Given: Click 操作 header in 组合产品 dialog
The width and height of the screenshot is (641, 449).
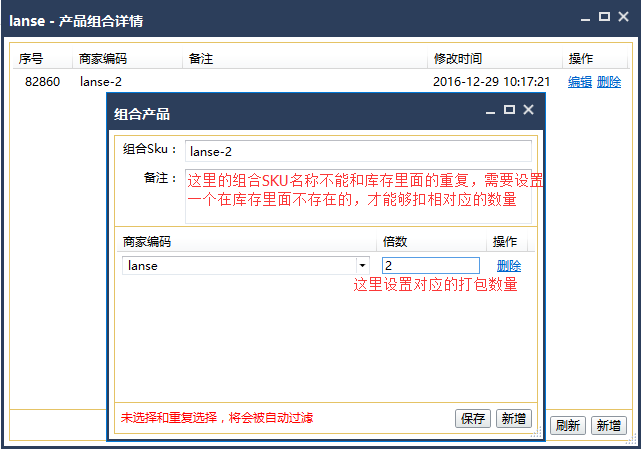Looking at the screenshot, I should [x=507, y=242].
